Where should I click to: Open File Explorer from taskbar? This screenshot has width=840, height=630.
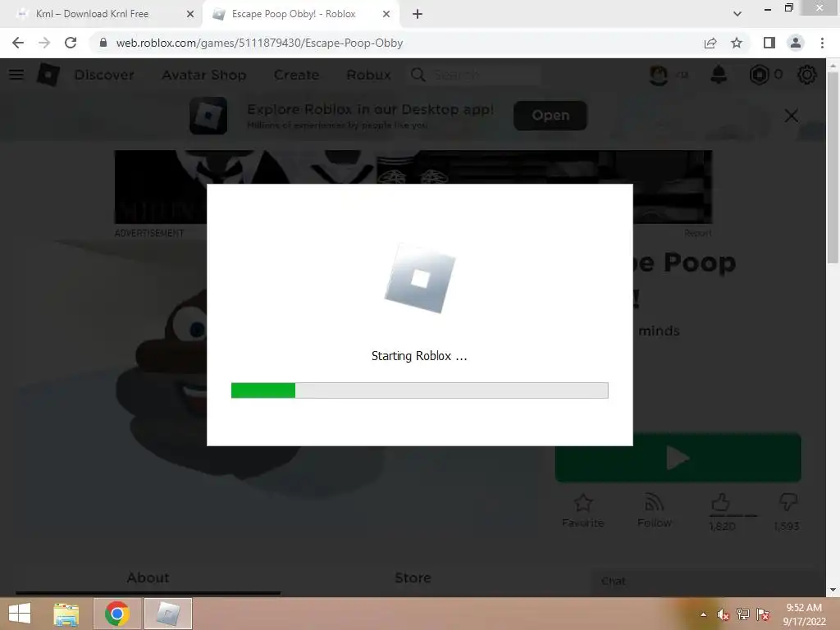pyautogui.click(x=66, y=614)
